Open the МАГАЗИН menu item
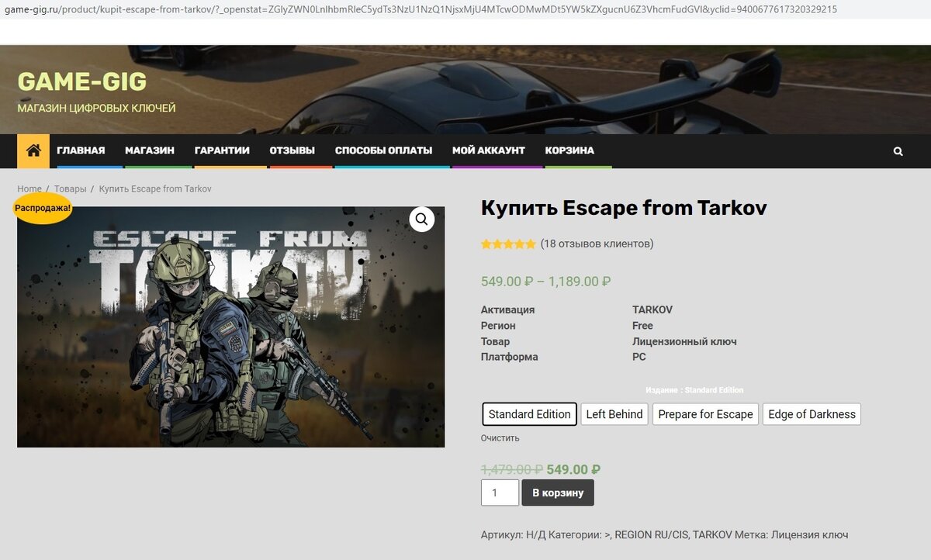 tap(150, 150)
